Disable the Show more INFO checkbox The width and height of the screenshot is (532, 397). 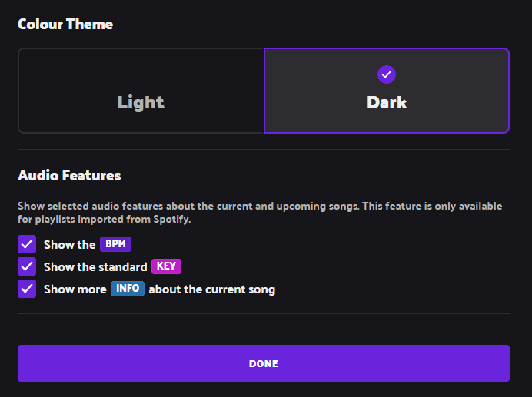(27, 289)
